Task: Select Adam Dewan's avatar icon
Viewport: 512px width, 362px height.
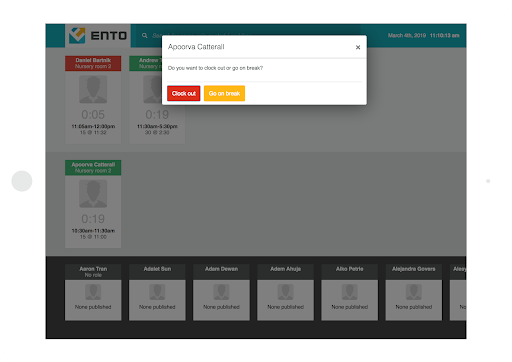Action: [x=221, y=292]
